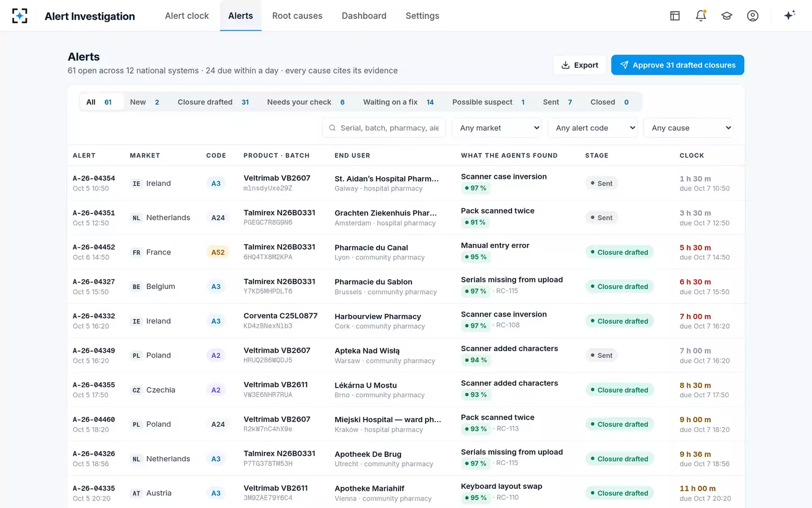This screenshot has width=812, height=508.
Task: Open alert A-26-04351
Action: (94, 213)
